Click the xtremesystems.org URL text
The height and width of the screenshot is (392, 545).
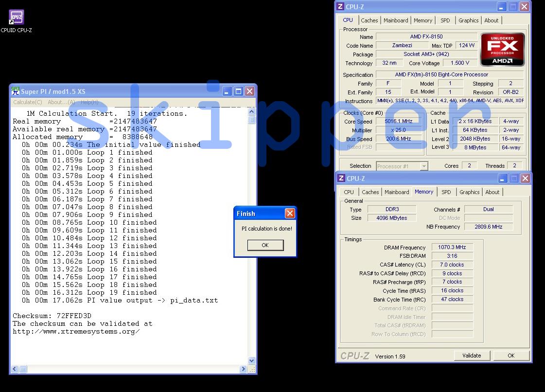click(76, 332)
